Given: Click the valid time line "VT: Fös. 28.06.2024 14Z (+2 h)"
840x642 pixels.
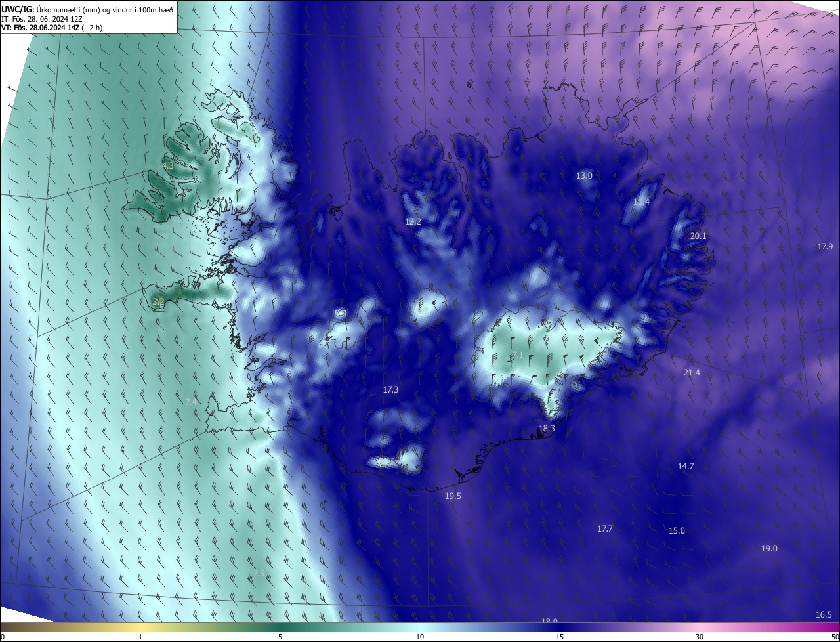Looking at the screenshot, I should (52, 27).
